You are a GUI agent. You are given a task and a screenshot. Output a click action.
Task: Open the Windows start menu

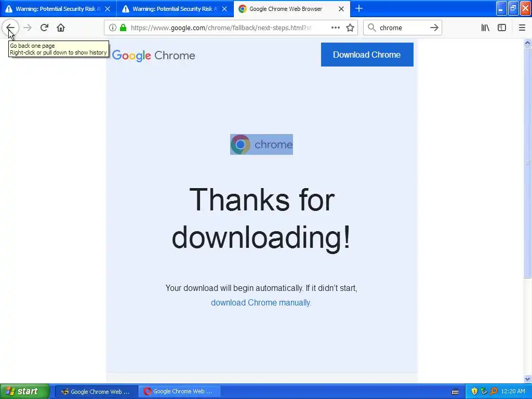tap(24, 391)
